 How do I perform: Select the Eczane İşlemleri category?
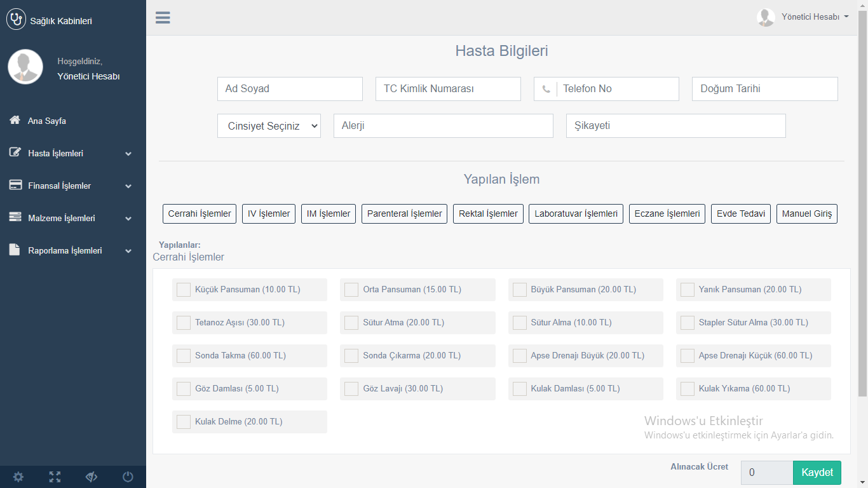[x=667, y=214]
